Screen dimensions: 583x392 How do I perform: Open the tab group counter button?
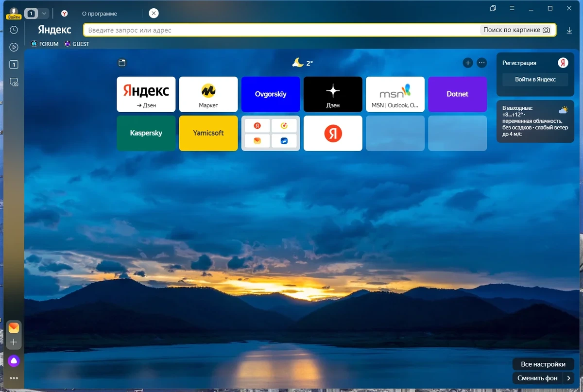(x=31, y=14)
